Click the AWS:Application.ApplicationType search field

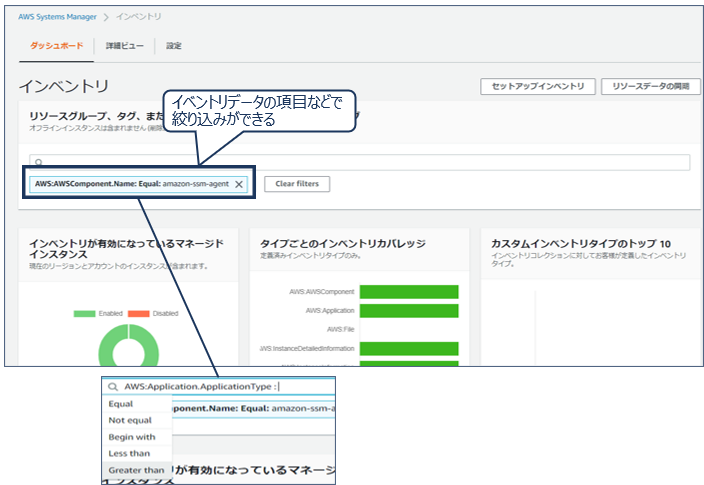tap(219, 386)
